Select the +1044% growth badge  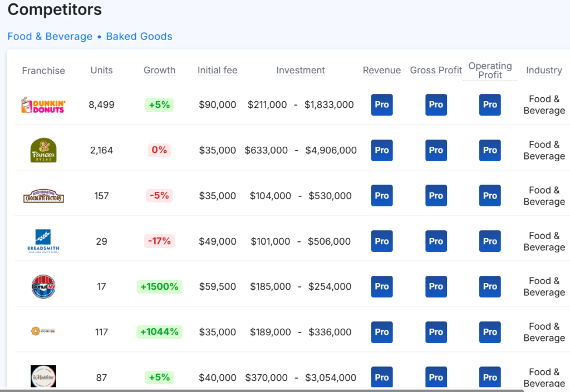point(159,332)
